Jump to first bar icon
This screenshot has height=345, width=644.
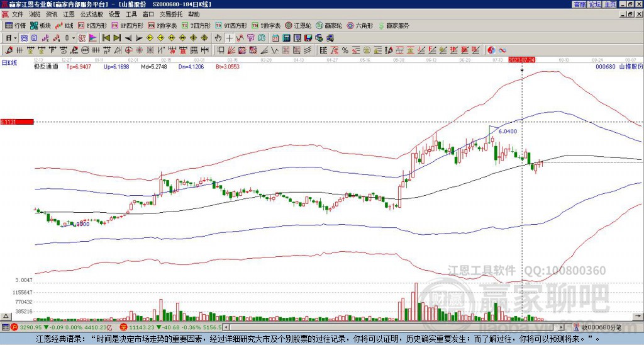click(x=106, y=38)
